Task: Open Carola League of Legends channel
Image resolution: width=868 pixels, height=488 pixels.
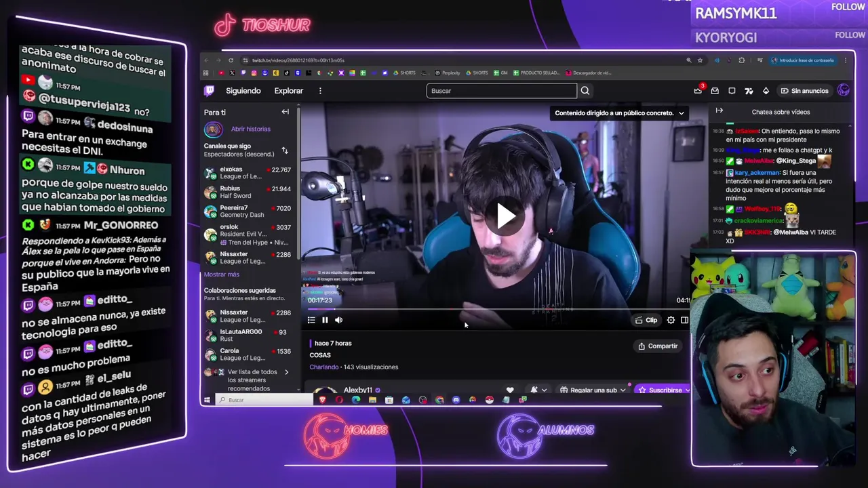Action: pyautogui.click(x=248, y=354)
